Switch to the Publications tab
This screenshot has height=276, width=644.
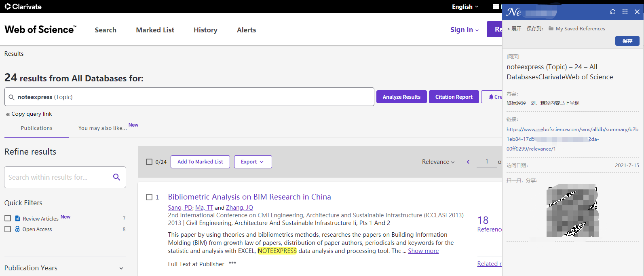(37, 128)
